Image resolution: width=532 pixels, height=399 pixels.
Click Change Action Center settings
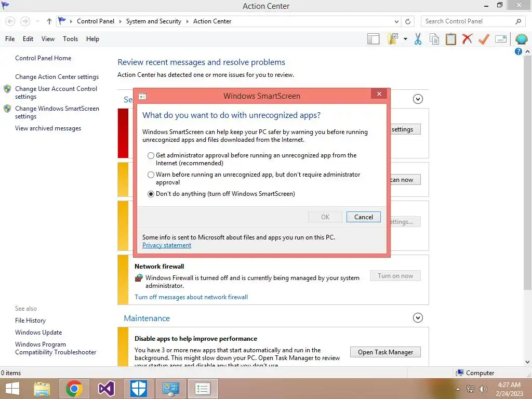[x=57, y=77]
